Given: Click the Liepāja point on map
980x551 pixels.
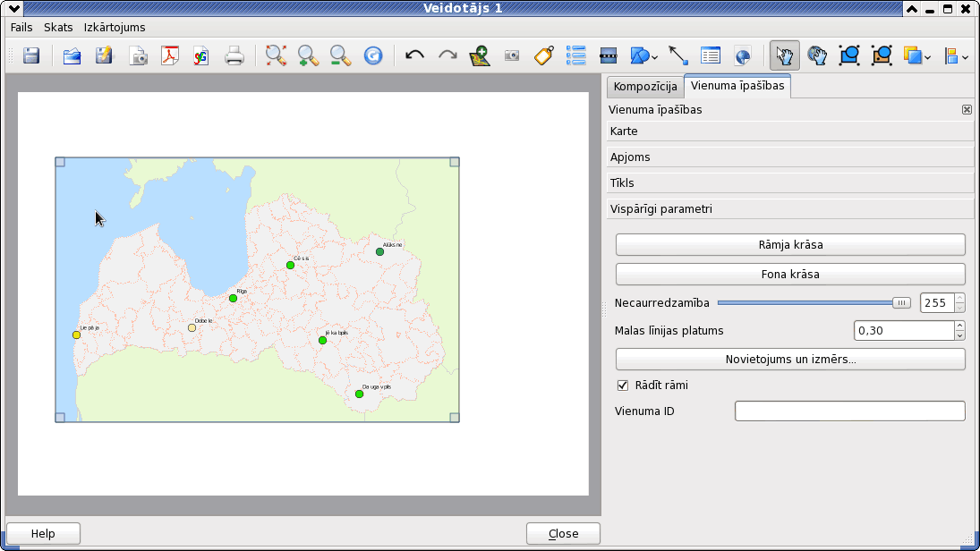Looking at the screenshot, I should click(x=76, y=335).
